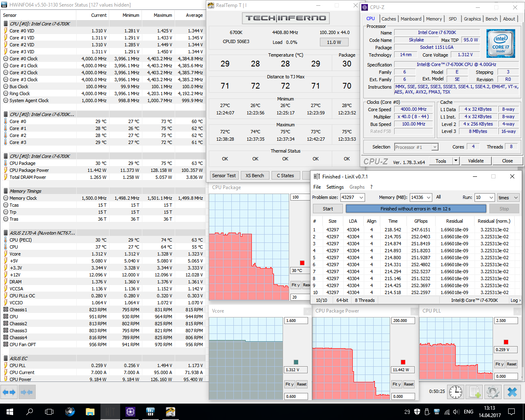
Task: Click the blue X close sensors icon
Action: [512, 392]
